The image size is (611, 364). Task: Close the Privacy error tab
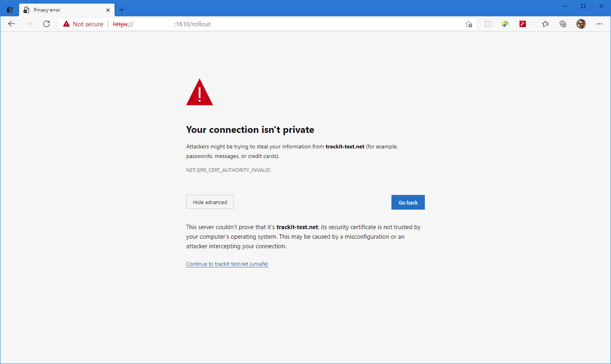pyautogui.click(x=108, y=10)
